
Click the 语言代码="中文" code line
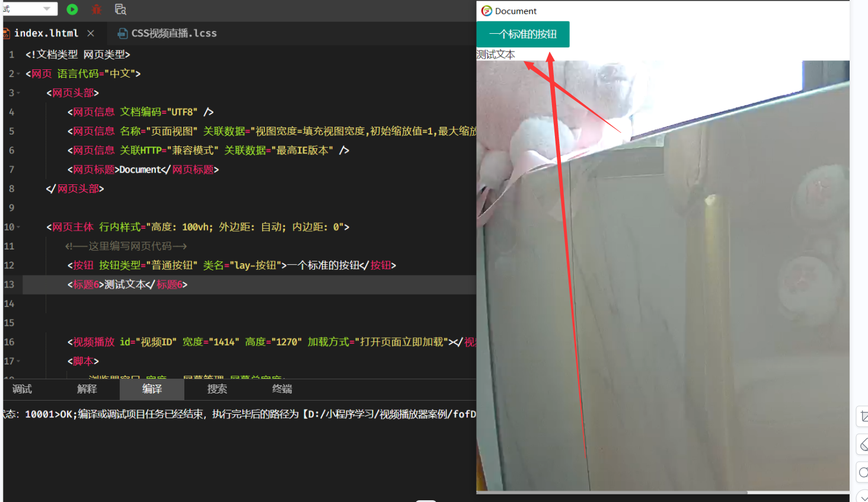tap(83, 73)
